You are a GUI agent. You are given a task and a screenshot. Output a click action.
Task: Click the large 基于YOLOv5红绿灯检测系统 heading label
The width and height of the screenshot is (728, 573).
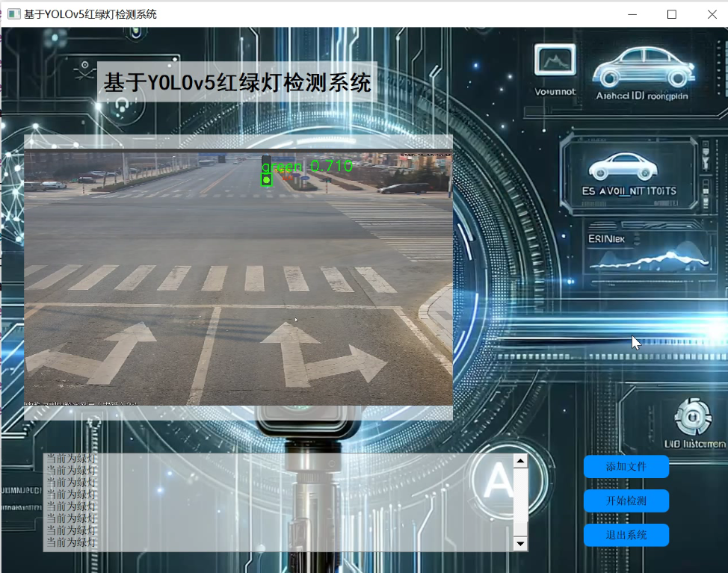click(x=237, y=83)
